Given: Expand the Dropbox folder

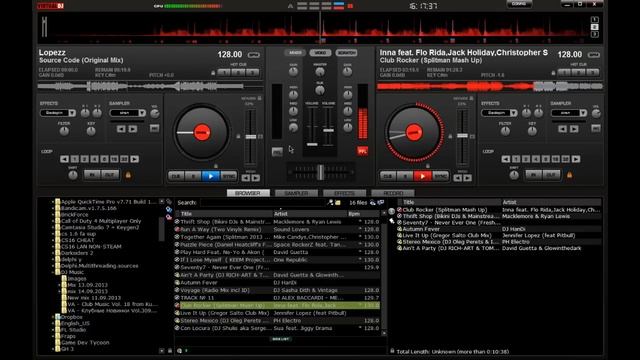Looking at the screenshot, I should pos(53,317).
